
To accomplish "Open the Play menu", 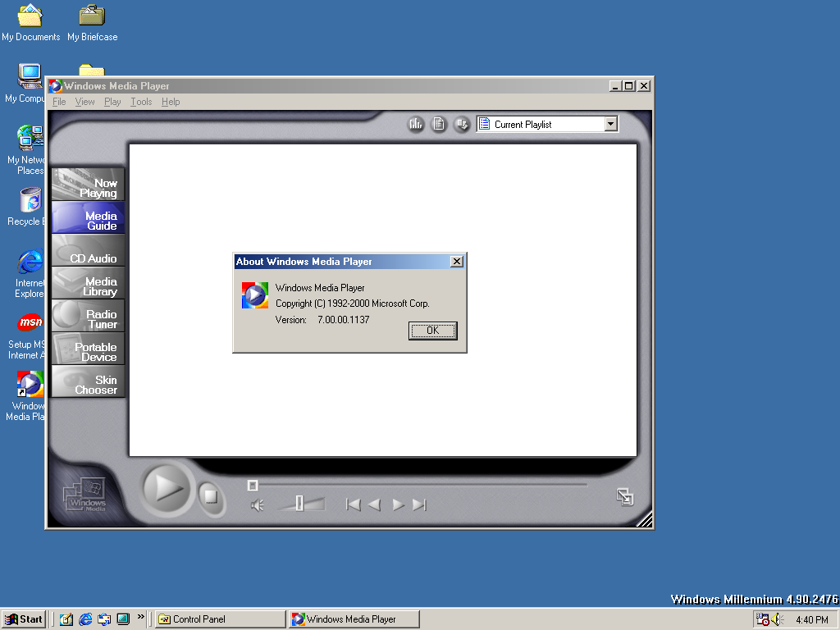I will click(x=112, y=102).
